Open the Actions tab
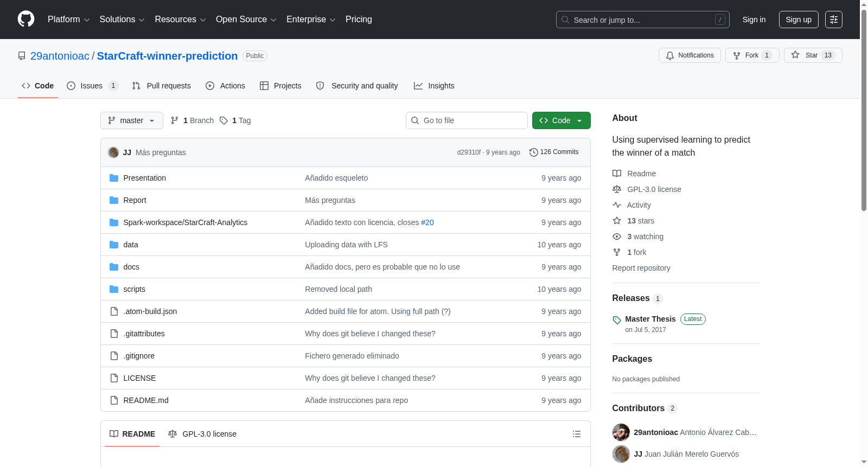868x467 pixels. pos(226,86)
